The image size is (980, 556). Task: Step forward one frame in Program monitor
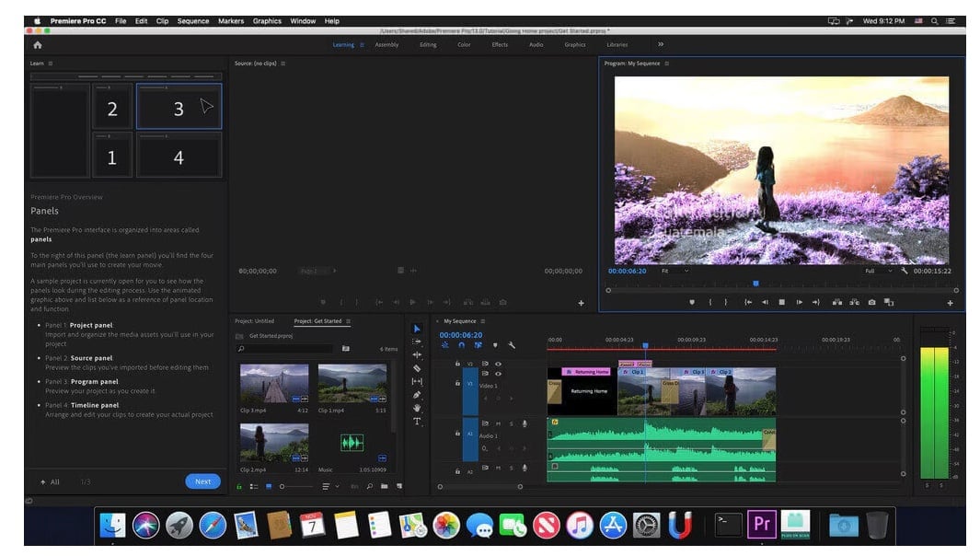point(800,302)
